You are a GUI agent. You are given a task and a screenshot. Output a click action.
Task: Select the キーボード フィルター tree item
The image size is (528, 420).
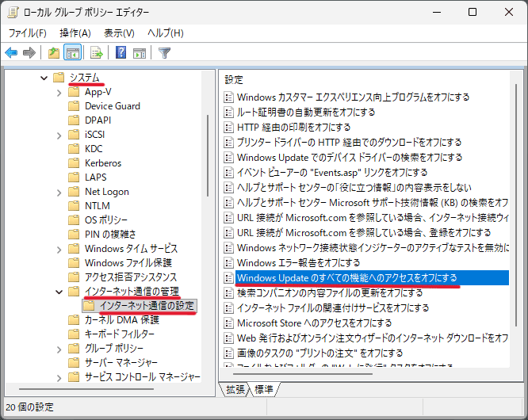click(120, 334)
